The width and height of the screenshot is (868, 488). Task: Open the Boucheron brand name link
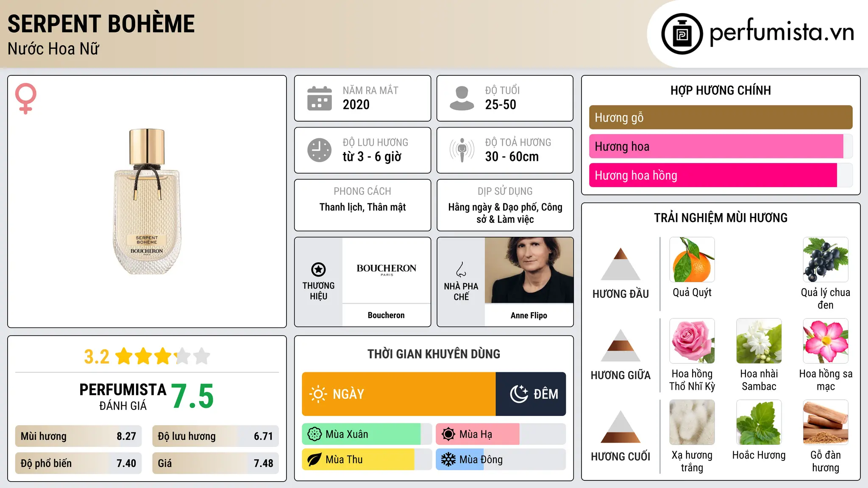tap(386, 315)
